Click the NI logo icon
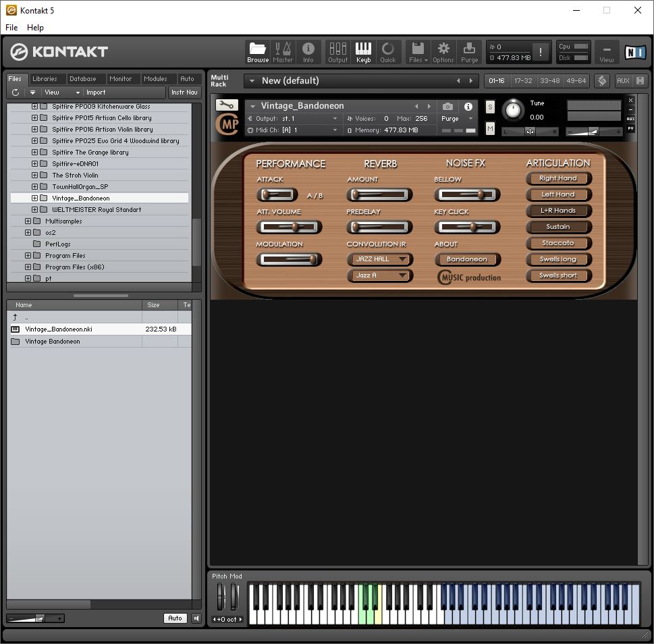654x644 pixels. (x=635, y=52)
